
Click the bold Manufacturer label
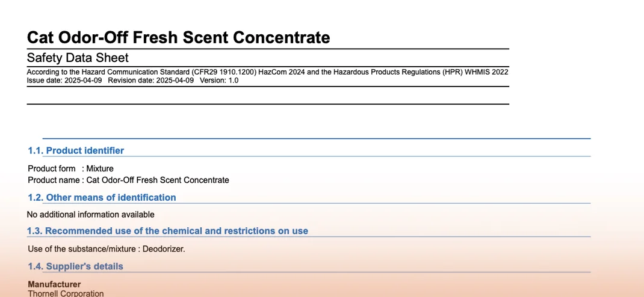[x=54, y=284]
